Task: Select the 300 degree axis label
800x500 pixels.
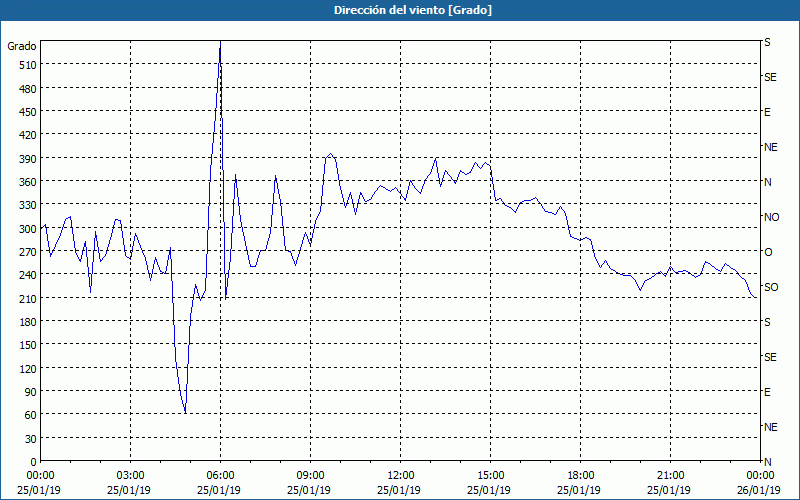Action: (28, 229)
